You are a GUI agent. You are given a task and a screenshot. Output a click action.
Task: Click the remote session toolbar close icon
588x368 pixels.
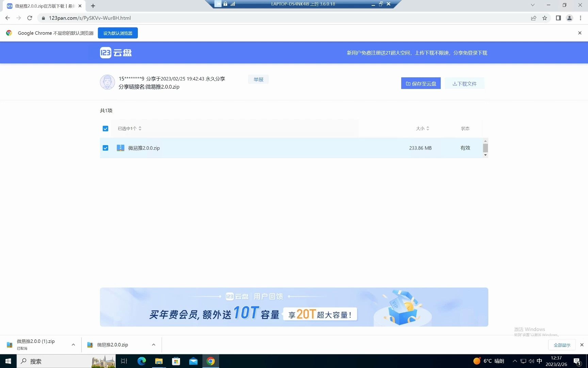click(388, 4)
